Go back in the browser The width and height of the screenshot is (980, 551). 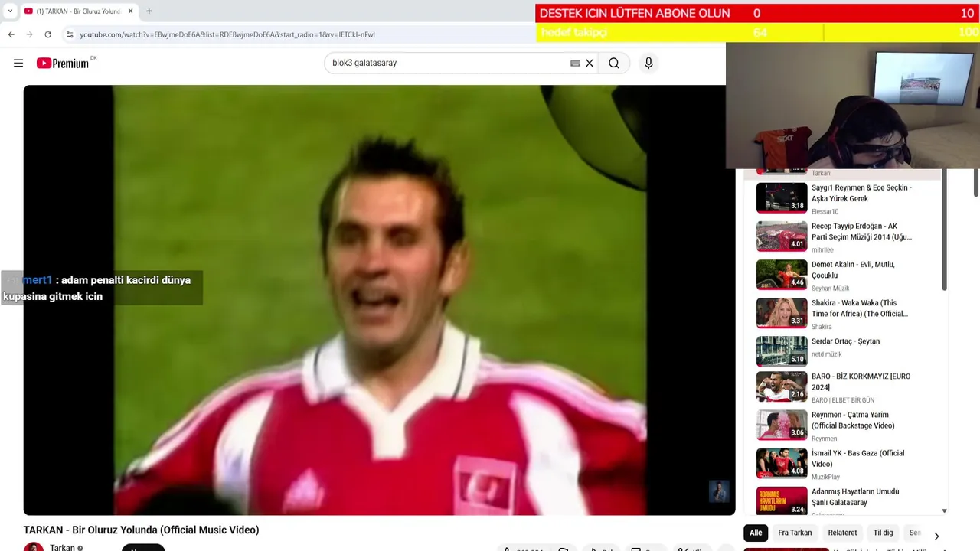pyautogui.click(x=11, y=34)
